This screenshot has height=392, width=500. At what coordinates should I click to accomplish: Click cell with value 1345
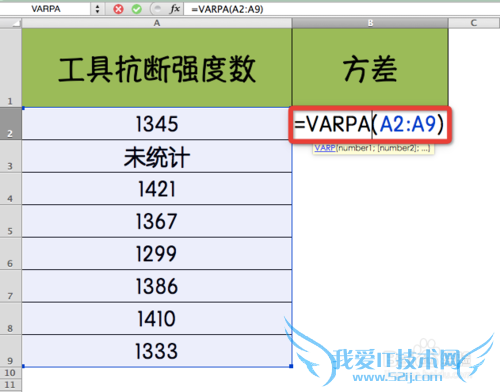pos(157,123)
